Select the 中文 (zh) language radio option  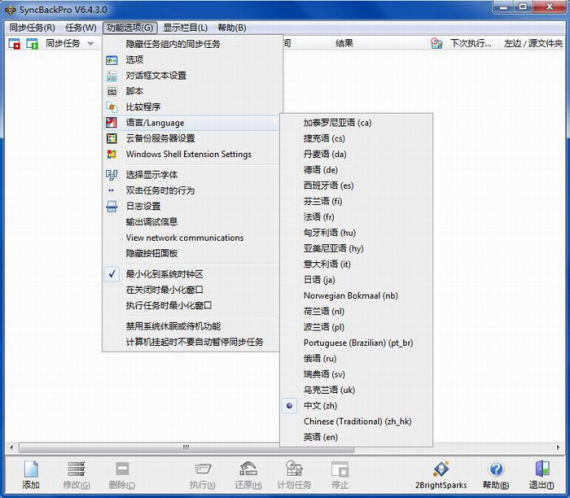[x=357, y=406]
